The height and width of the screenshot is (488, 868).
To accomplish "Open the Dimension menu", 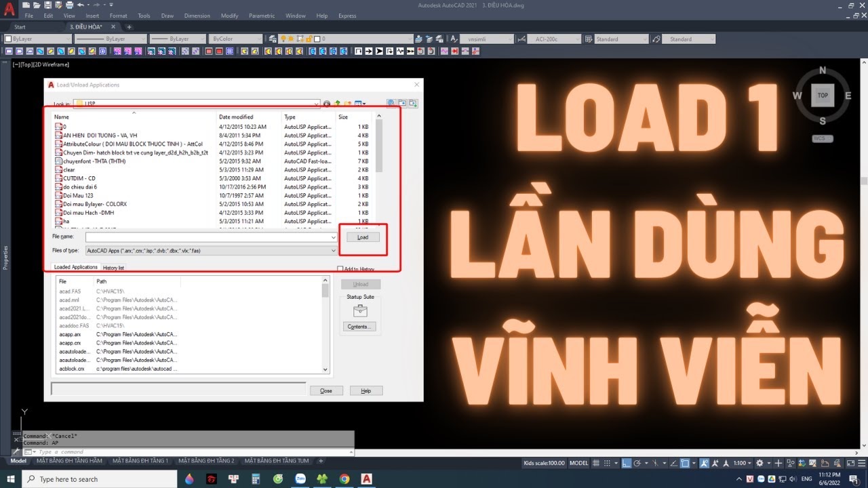I will click(x=197, y=16).
